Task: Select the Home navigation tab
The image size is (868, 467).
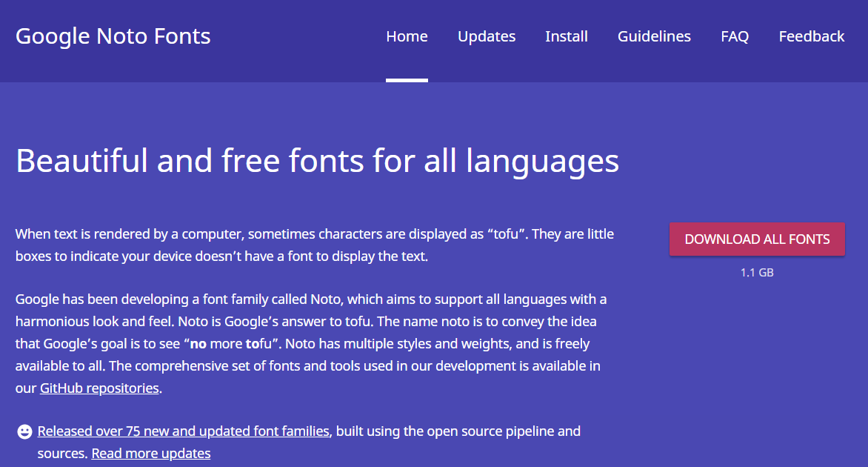Action: [407, 36]
